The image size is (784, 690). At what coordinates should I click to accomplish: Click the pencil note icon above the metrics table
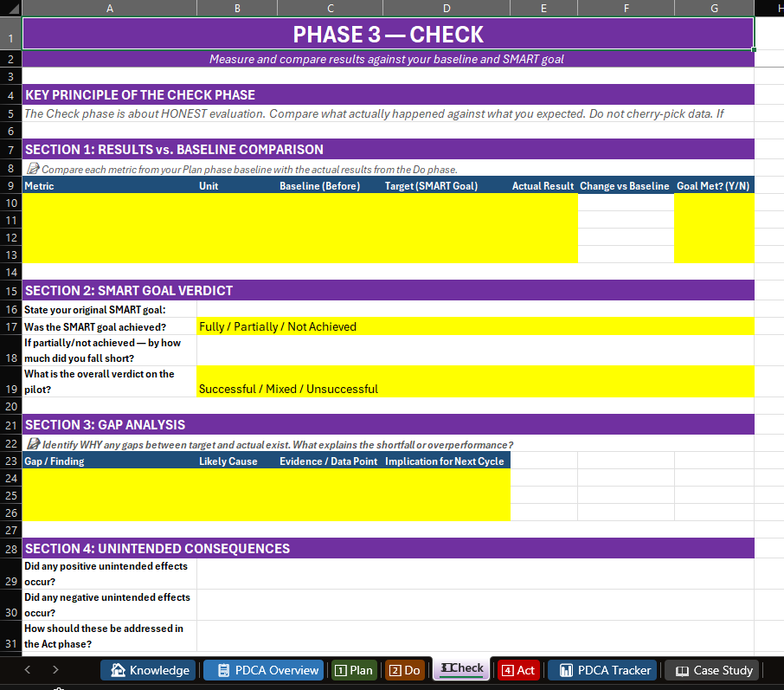(31, 170)
